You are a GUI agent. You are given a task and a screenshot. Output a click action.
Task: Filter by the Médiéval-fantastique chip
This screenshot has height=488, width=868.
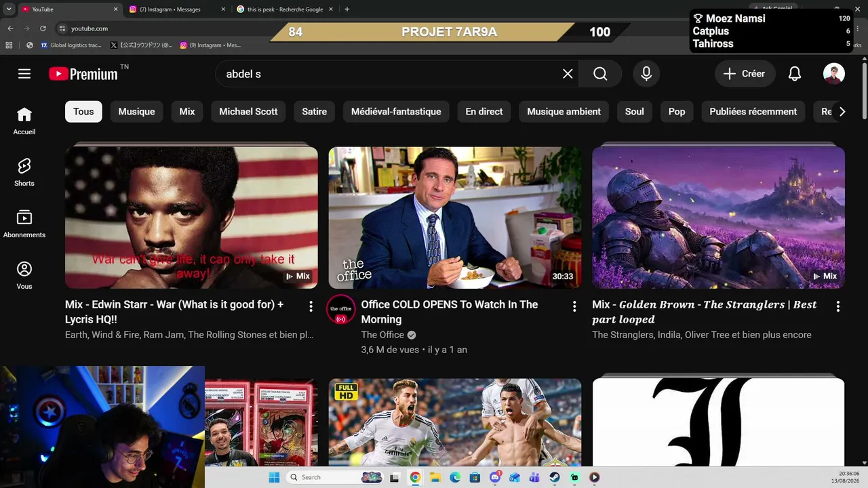pos(396,112)
